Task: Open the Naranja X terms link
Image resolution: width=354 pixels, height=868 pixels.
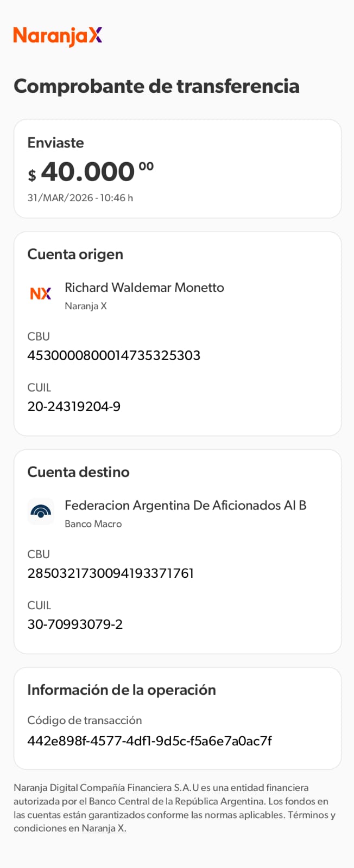Action: (104, 828)
